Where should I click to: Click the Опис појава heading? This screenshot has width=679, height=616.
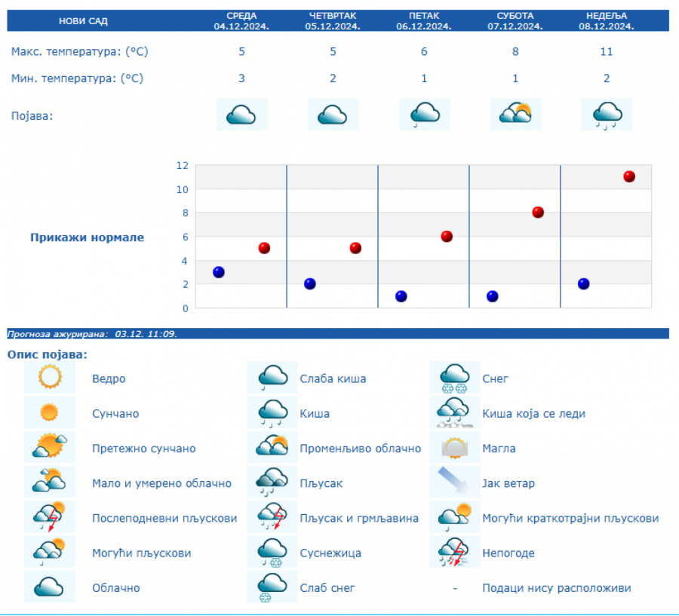[47, 354]
